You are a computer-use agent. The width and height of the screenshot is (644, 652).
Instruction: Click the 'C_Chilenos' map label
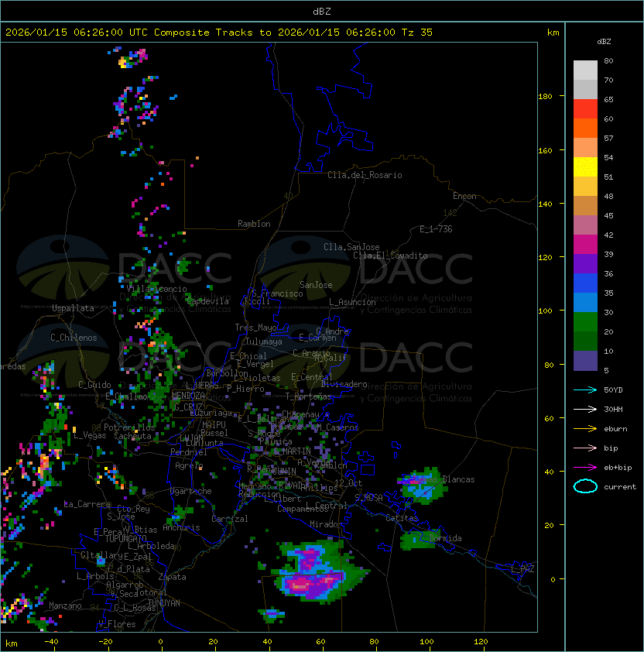(74, 338)
